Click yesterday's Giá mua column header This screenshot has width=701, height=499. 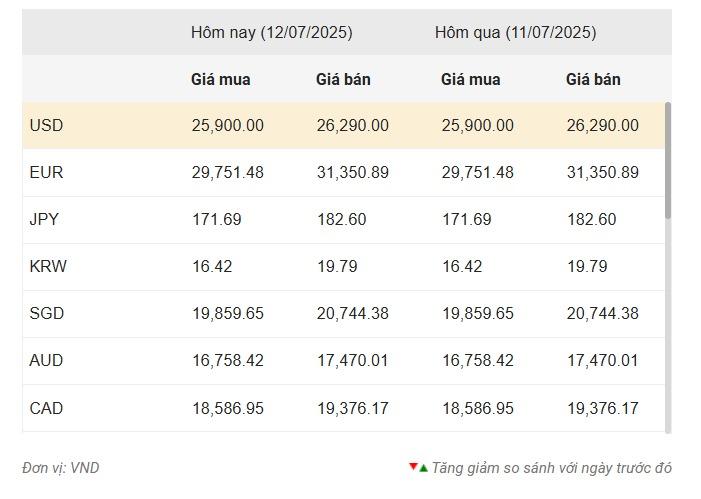click(470, 80)
